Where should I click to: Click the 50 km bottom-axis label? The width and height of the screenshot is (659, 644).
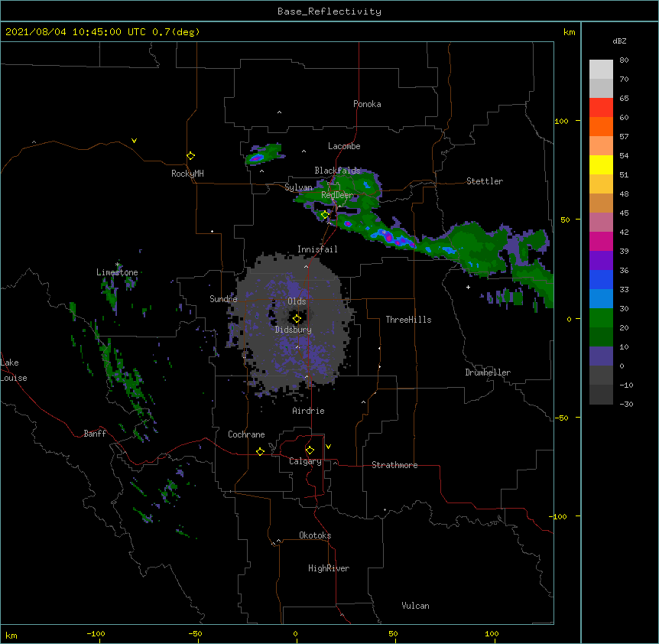pyautogui.click(x=393, y=633)
